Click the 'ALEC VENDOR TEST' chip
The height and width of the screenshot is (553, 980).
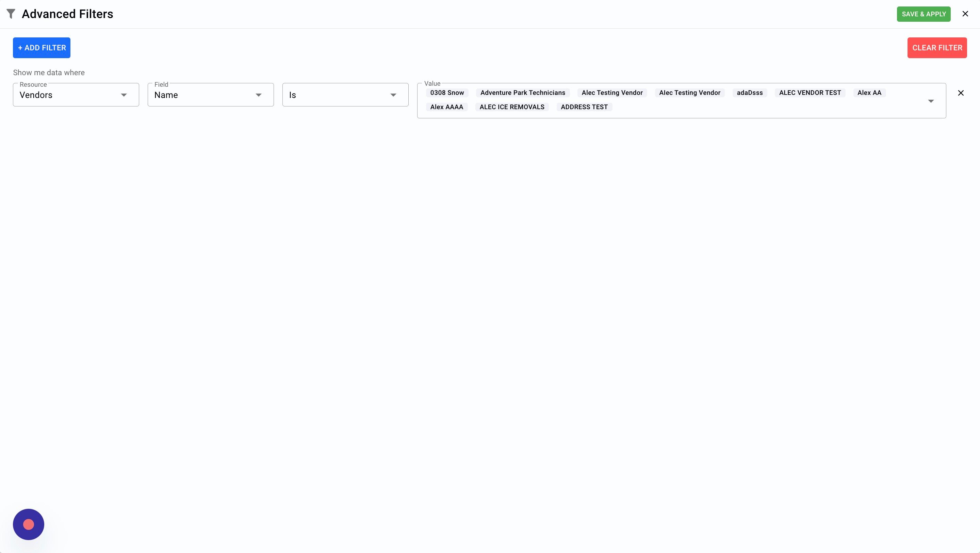point(810,93)
